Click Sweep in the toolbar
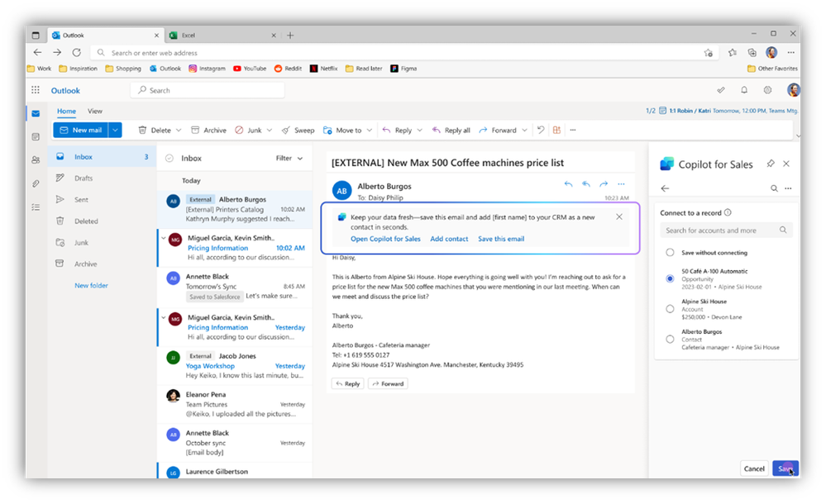Screen dimensions: 826x504 [298, 130]
